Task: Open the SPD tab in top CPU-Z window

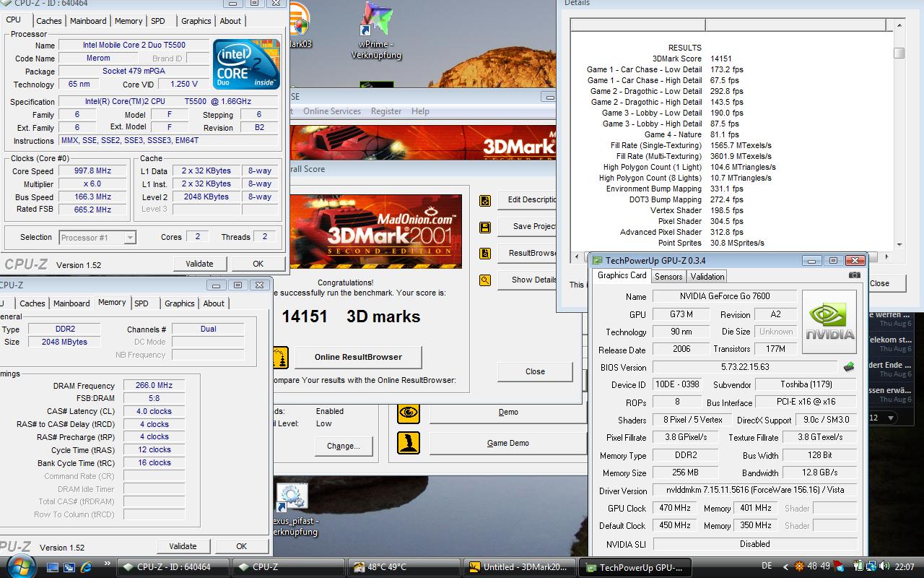Action: (x=157, y=21)
